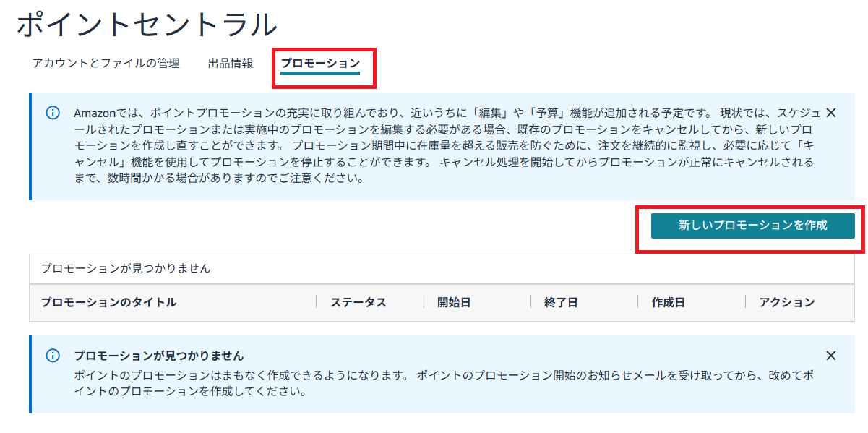Click 新しいプロモーションを作成 button
Viewport: 868px width, 433px height.
point(752,226)
